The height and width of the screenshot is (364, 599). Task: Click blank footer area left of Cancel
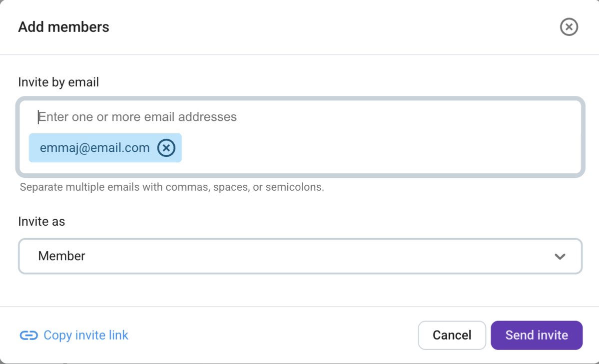[x=275, y=335]
